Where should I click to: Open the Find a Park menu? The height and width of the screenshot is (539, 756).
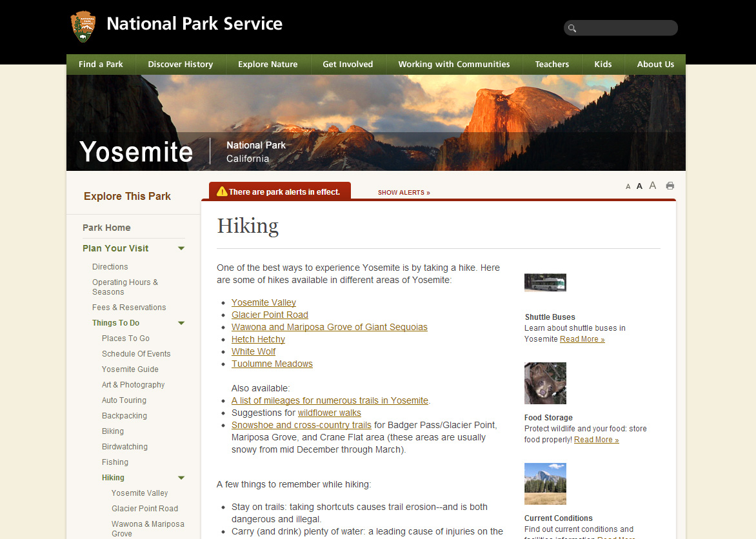[x=101, y=64]
